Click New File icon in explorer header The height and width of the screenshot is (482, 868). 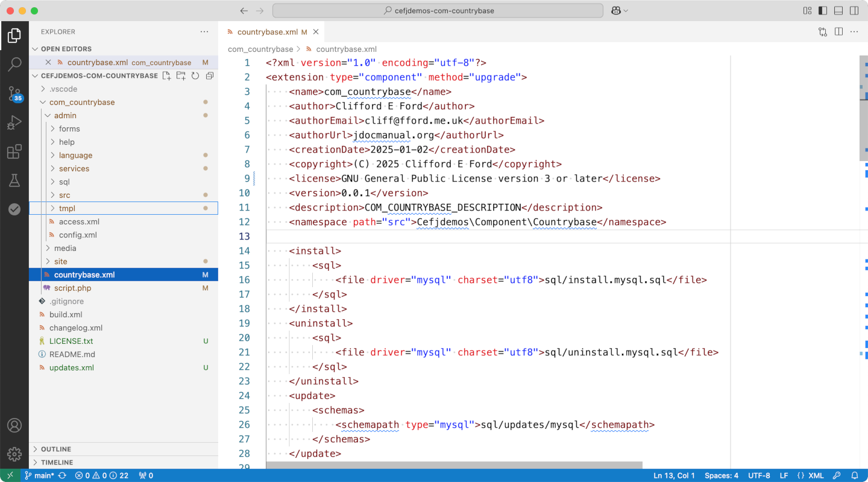click(166, 76)
